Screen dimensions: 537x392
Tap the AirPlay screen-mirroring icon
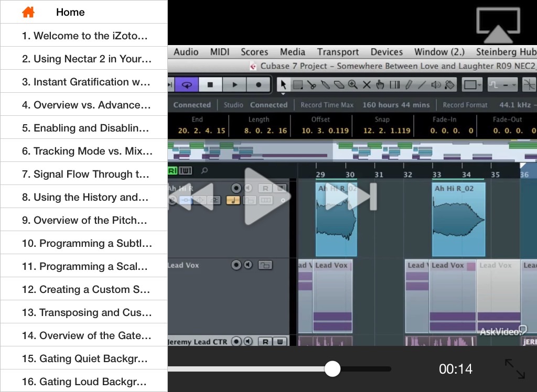[x=498, y=25]
